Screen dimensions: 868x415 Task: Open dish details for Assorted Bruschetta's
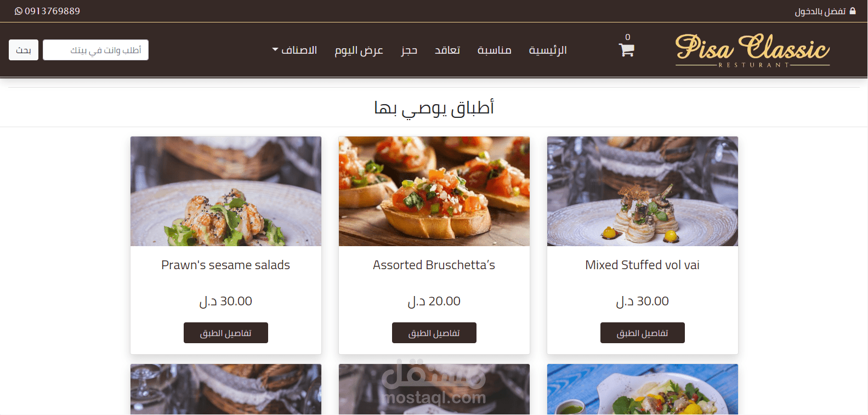point(434,333)
